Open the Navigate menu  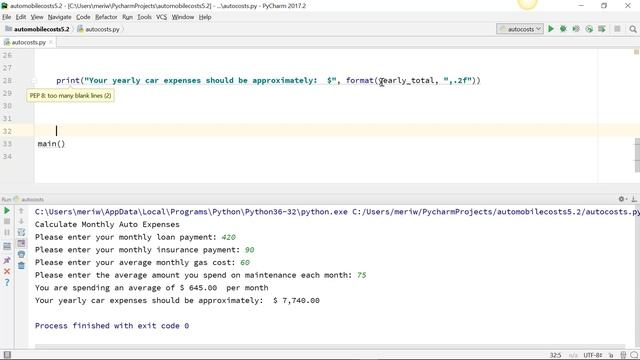click(x=60, y=17)
